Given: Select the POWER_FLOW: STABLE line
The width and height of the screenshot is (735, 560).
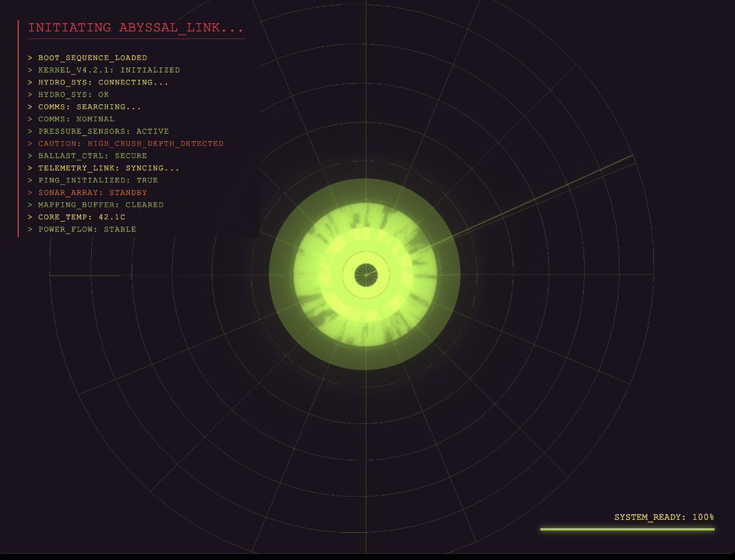Looking at the screenshot, I should pyautogui.click(x=82, y=230).
